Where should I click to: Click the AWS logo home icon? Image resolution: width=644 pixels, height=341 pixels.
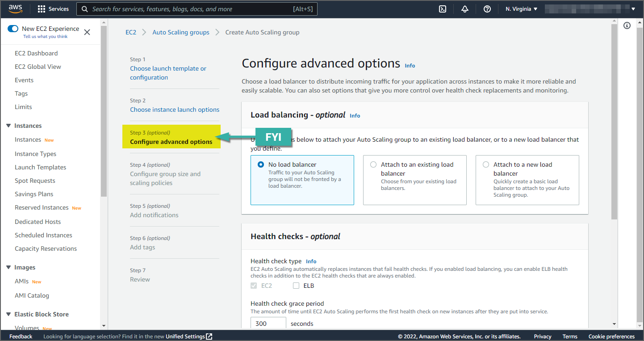point(15,9)
